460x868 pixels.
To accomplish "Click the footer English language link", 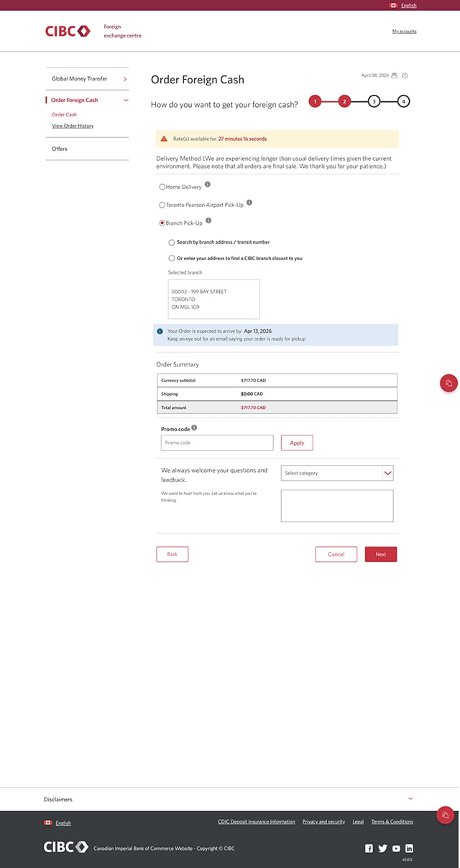I will (63, 823).
